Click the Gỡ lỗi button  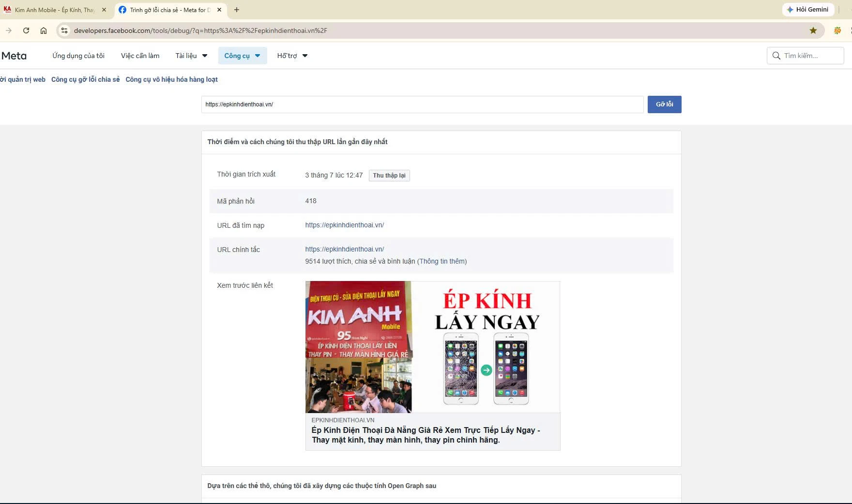(664, 104)
